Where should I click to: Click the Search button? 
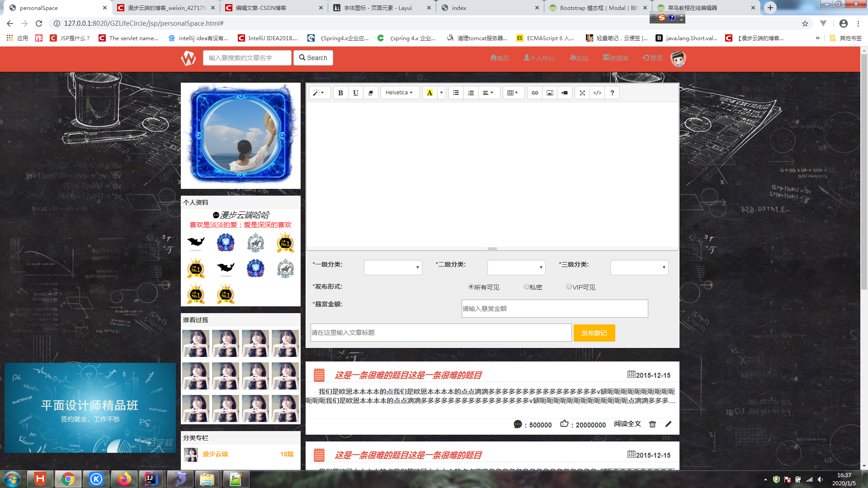(313, 58)
